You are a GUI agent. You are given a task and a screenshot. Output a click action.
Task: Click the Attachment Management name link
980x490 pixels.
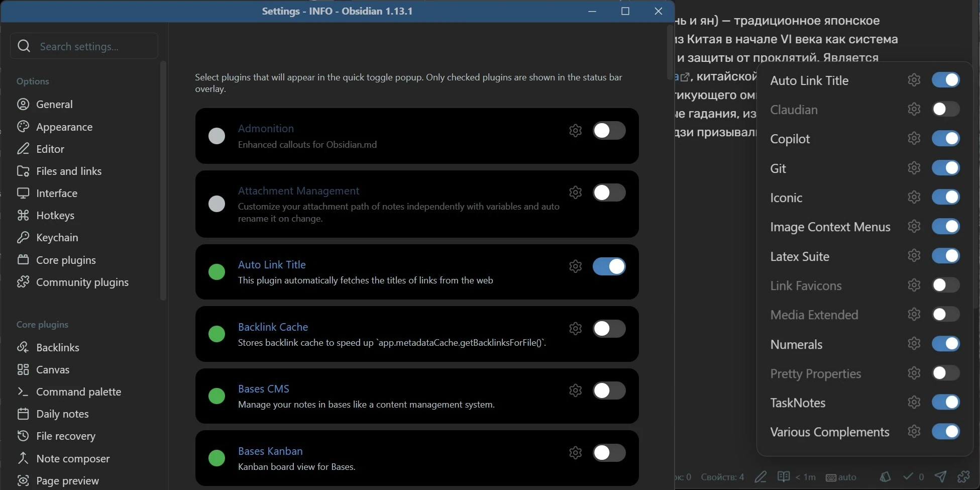tap(298, 190)
